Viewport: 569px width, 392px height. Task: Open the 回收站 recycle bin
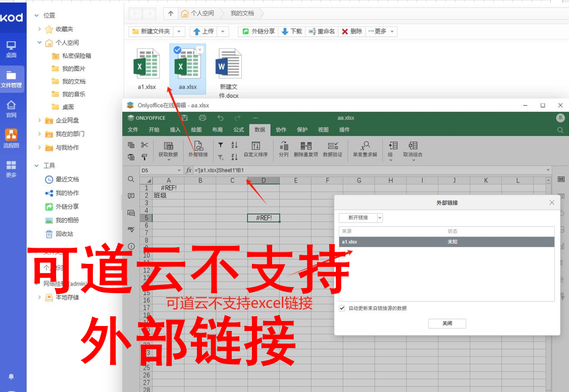59,234
